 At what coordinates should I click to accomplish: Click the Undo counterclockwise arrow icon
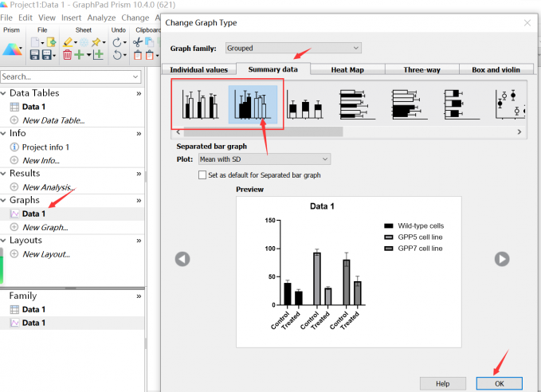pos(117,54)
